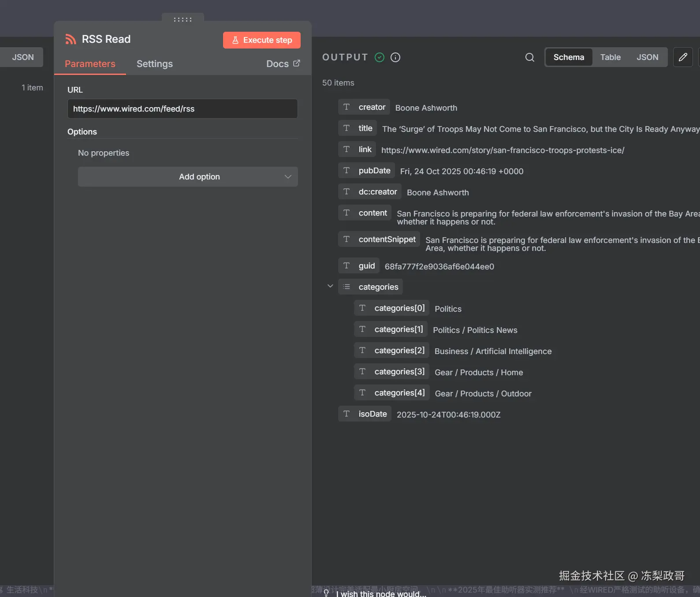This screenshot has width=700, height=597.
Task: Click the RSS feed icon beside RSS Read
Action: coord(71,39)
